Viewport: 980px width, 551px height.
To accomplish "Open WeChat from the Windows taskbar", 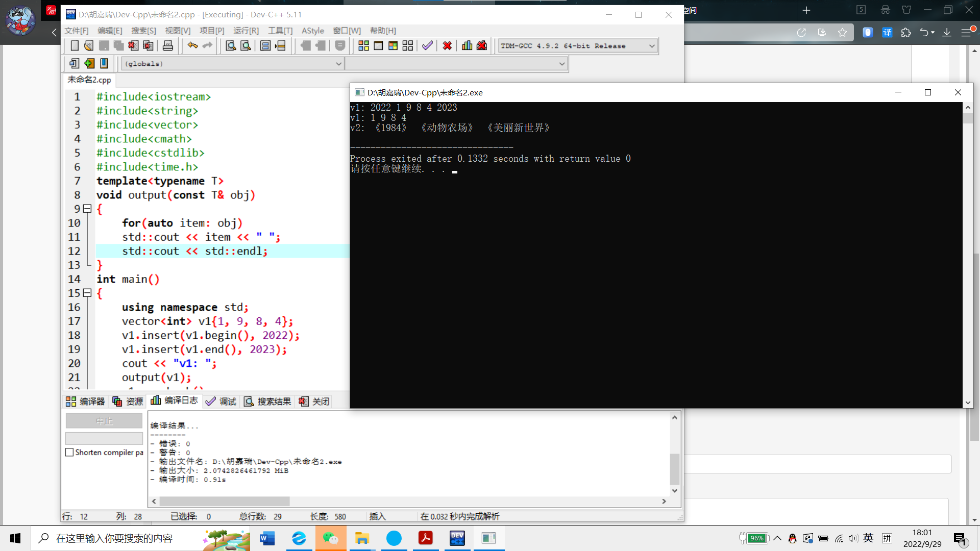I will click(x=330, y=538).
